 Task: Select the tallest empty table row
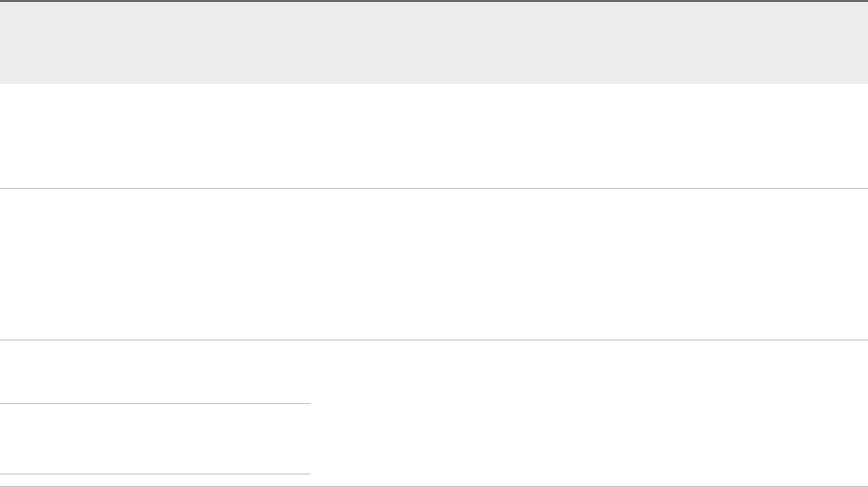(x=434, y=263)
